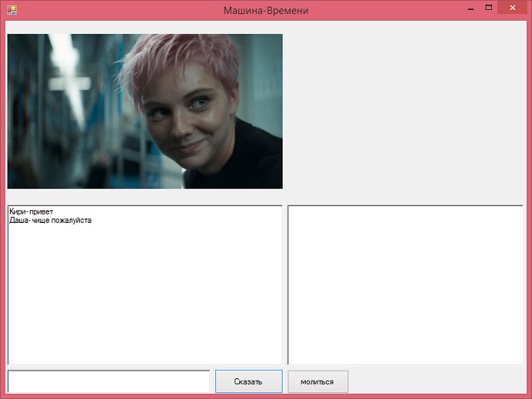The width and height of the screenshot is (532, 399).
Task: Maximize the Машина-Времени window
Action: click(489, 7)
